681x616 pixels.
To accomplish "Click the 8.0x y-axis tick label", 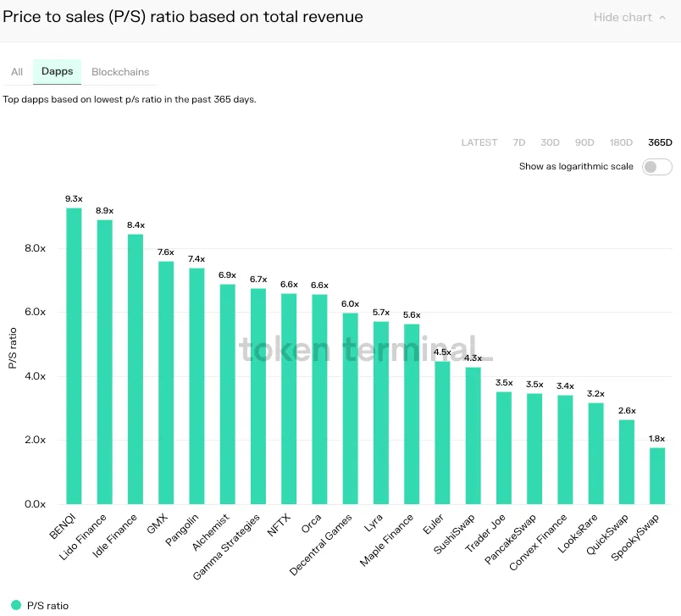I will pyautogui.click(x=36, y=248).
